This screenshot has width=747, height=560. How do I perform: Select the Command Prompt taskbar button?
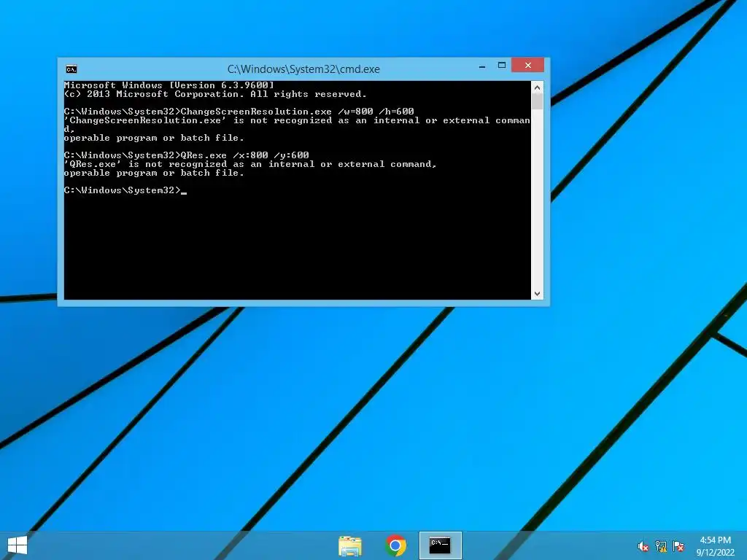tap(440, 545)
